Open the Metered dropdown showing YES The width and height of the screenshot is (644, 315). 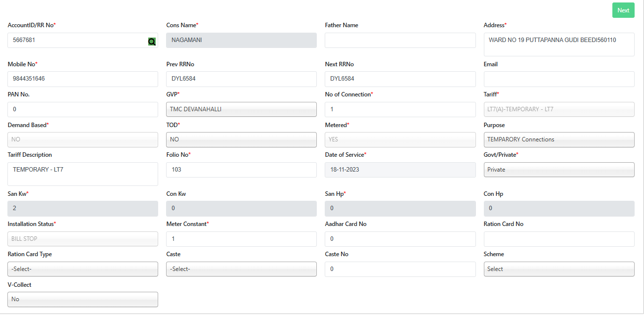(x=400, y=139)
